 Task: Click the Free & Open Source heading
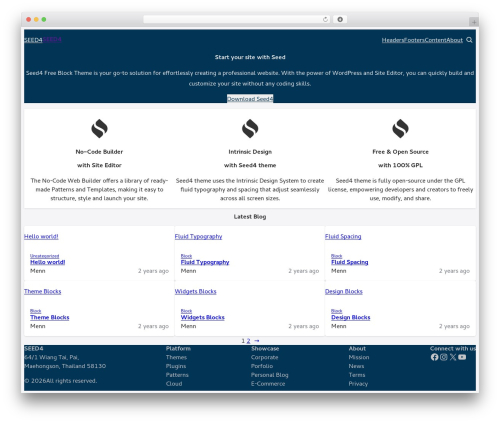400,152
